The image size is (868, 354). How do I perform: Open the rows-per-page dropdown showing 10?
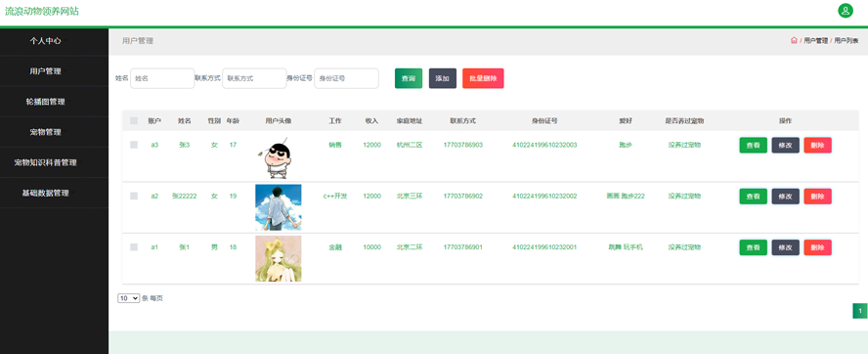pos(128,298)
